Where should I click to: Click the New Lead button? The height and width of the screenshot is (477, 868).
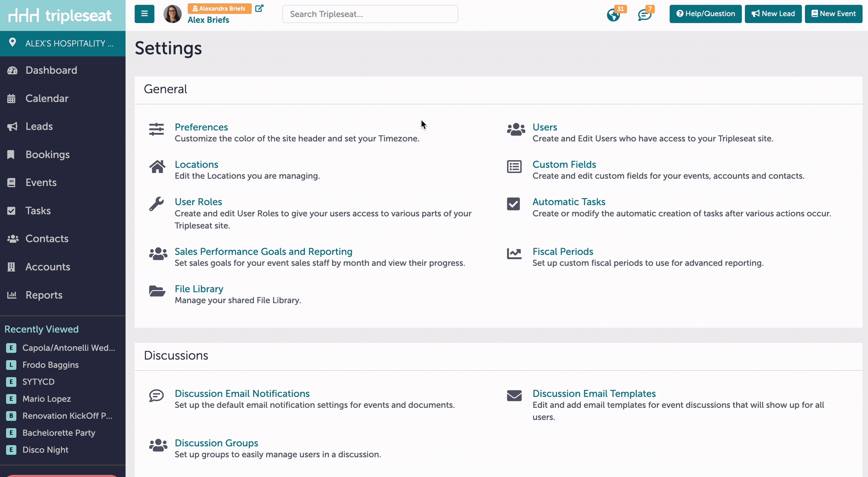(773, 14)
